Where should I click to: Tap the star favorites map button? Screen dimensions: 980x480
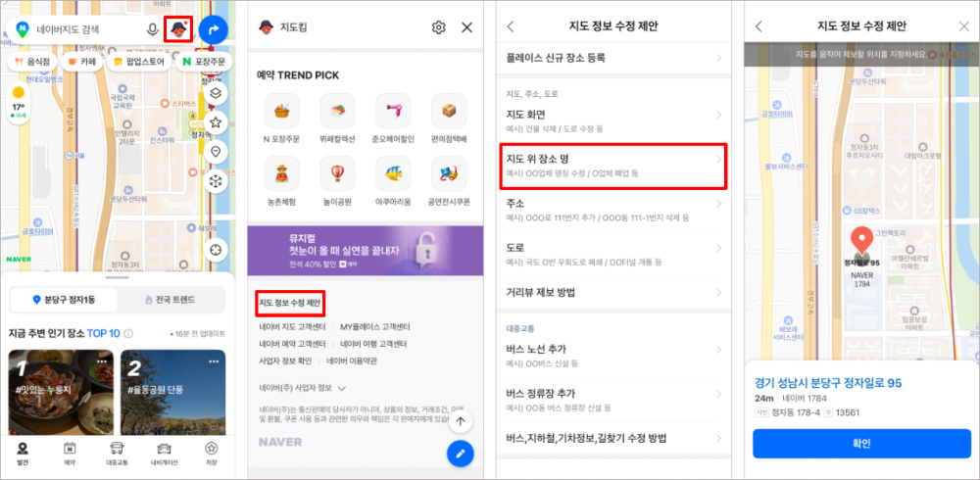[x=216, y=122]
